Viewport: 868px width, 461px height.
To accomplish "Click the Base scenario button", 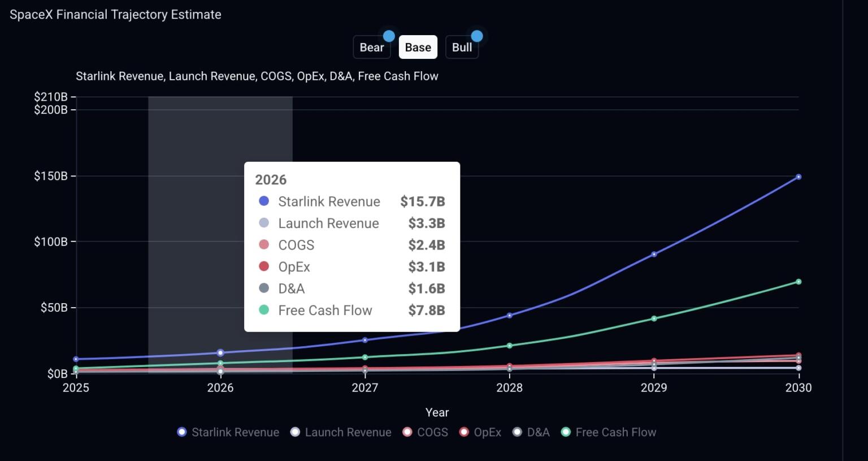I will [418, 47].
